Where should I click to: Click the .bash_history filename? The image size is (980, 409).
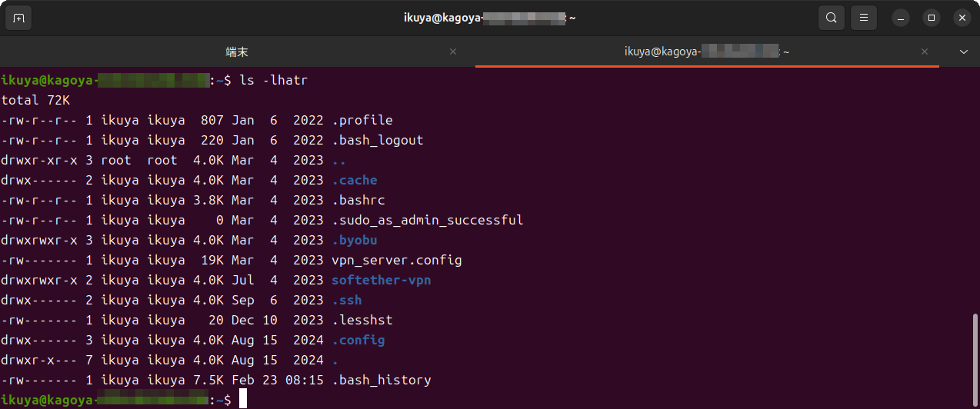381,380
